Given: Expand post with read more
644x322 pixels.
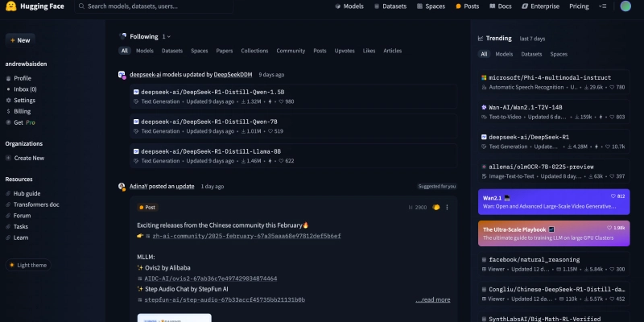Looking at the screenshot, I should tap(432, 299).
